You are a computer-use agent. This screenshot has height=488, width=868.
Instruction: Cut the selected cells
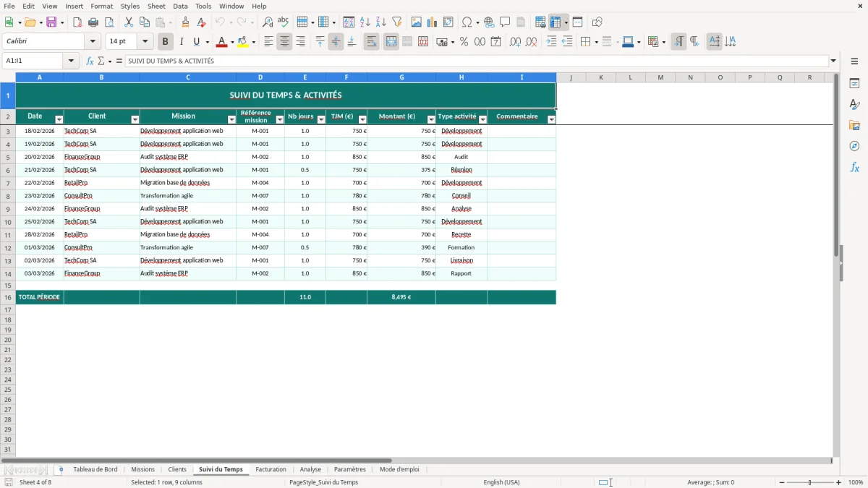(x=129, y=22)
